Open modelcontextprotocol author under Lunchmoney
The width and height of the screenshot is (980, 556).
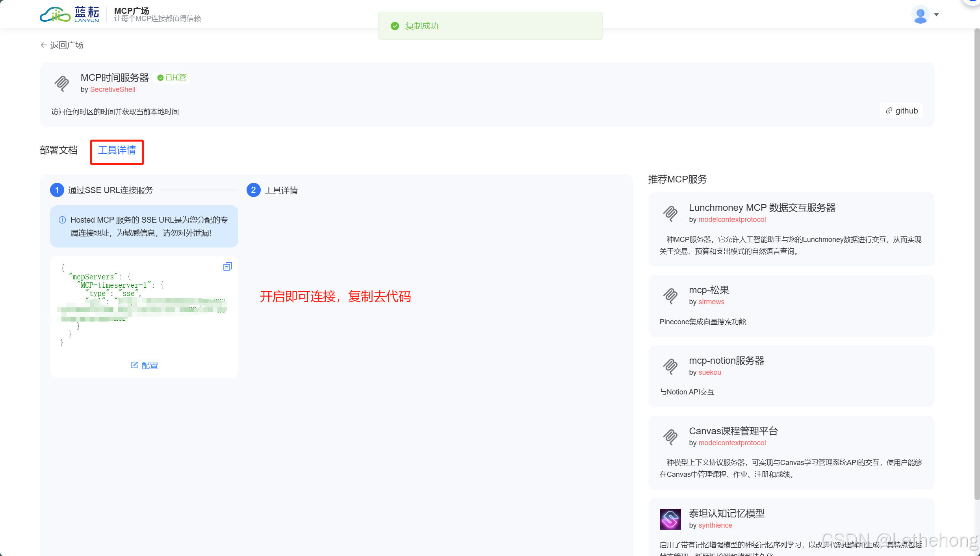pos(732,219)
